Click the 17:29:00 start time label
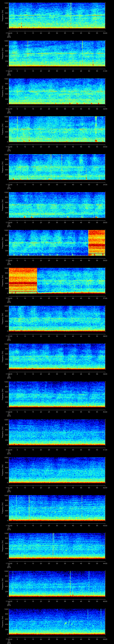Screen dimensions: 114x644 (9, 33)
